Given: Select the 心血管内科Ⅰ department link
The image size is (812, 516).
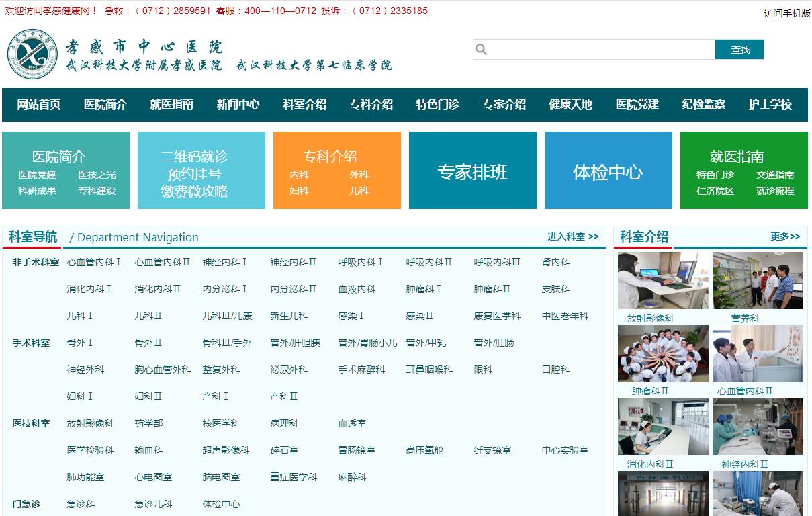Looking at the screenshot, I should pos(93,262).
